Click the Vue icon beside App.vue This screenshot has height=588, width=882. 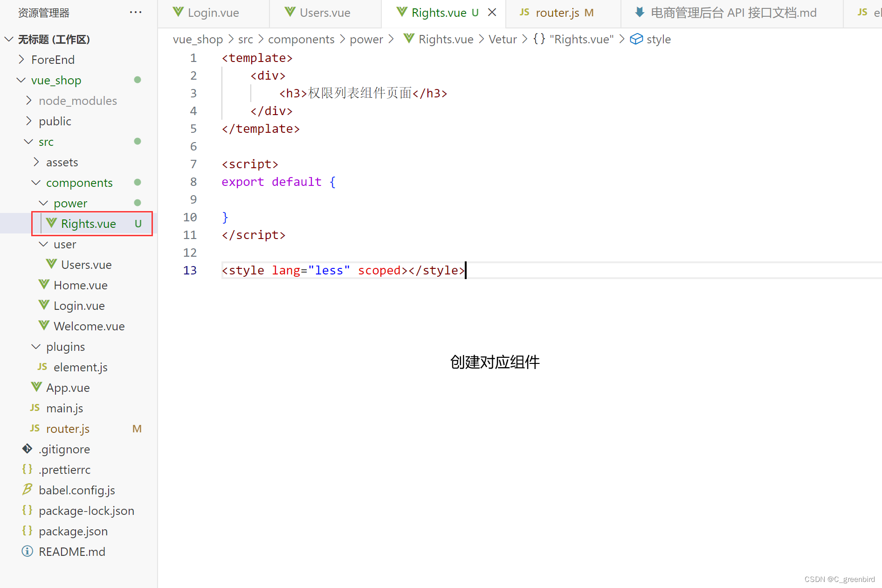pyautogui.click(x=36, y=387)
